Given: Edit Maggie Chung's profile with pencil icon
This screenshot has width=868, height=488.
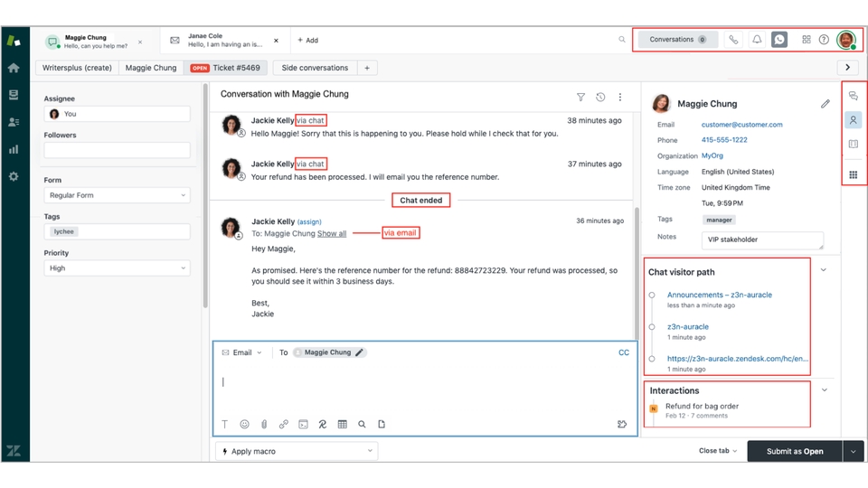Looking at the screenshot, I should (x=825, y=103).
